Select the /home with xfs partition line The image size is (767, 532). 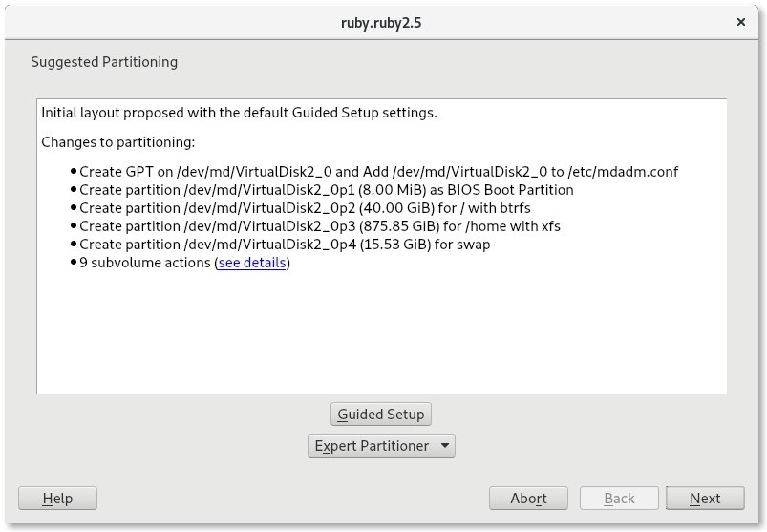tap(319, 226)
